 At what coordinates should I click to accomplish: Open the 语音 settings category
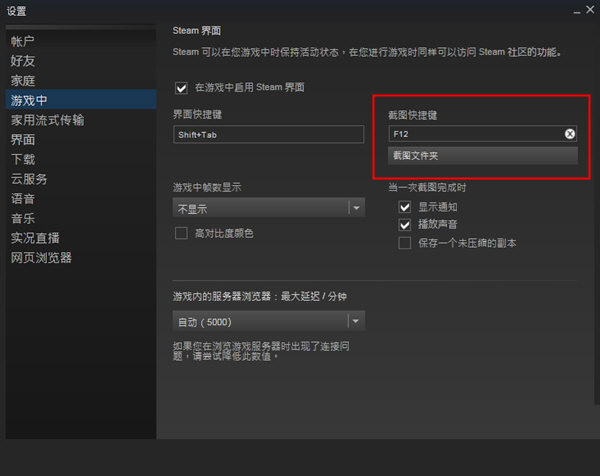click(81, 199)
